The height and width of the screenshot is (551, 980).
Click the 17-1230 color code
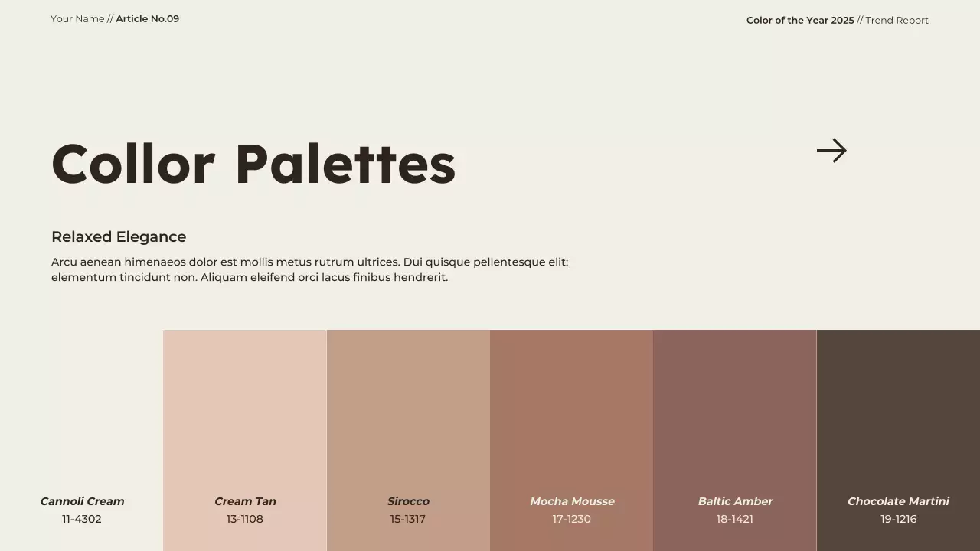click(571, 519)
